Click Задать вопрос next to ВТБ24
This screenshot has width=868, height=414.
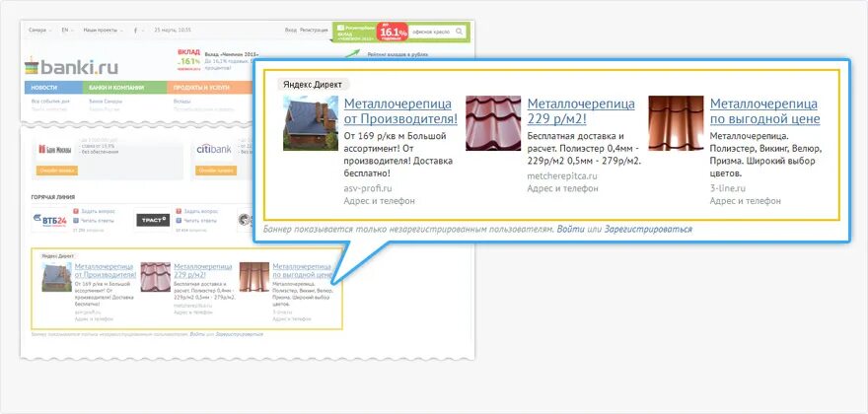(98, 211)
